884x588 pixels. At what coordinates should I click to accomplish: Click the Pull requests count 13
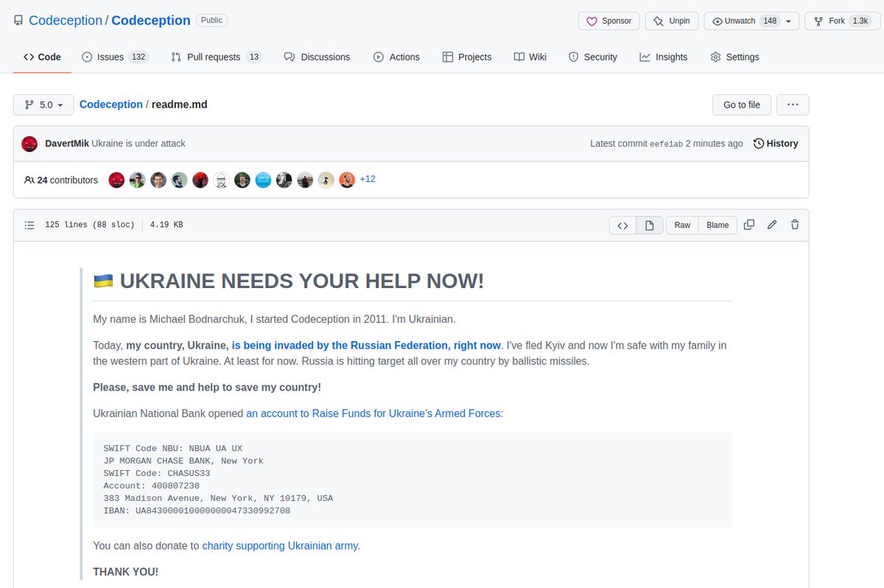[x=254, y=57]
